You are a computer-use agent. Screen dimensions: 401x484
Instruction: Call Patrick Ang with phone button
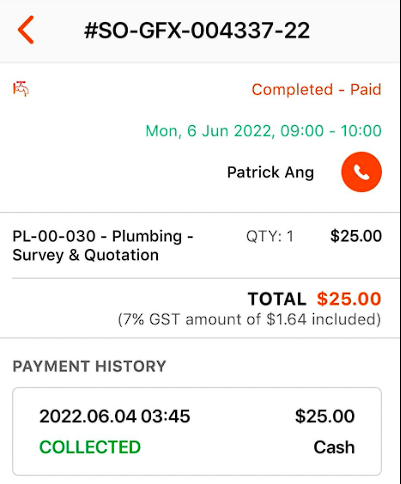point(361,172)
